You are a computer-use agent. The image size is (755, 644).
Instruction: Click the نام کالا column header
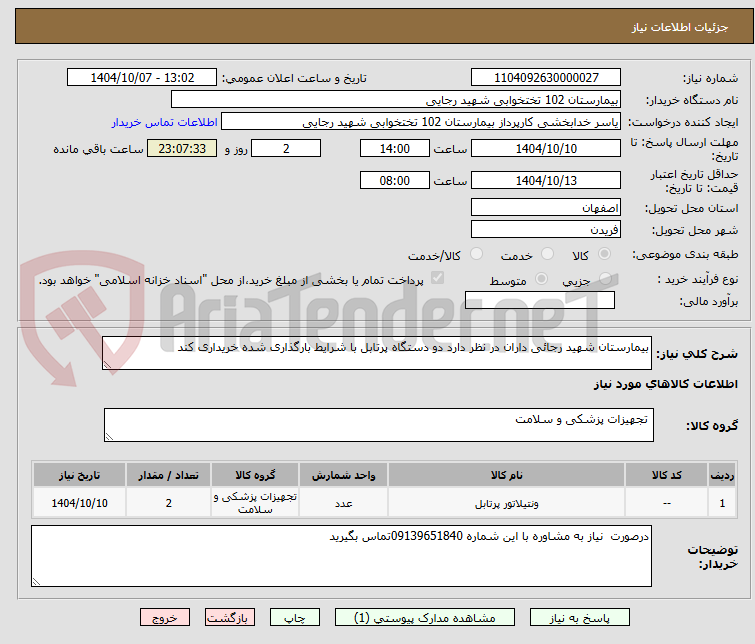point(507,475)
